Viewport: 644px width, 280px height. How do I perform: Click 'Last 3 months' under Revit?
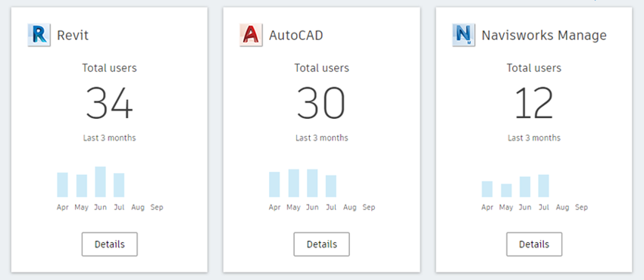click(109, 138)
